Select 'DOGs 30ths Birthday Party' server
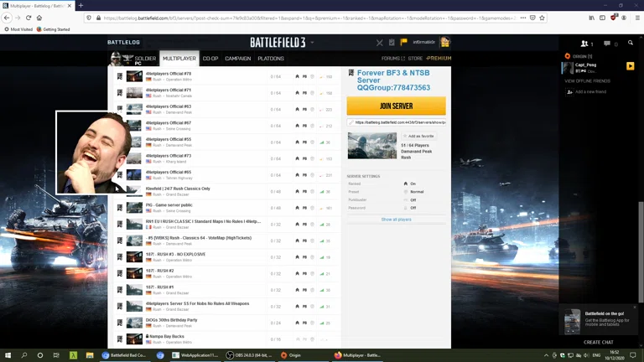Image resolution: width=644 pixels, height=362 pixels. 226,323
